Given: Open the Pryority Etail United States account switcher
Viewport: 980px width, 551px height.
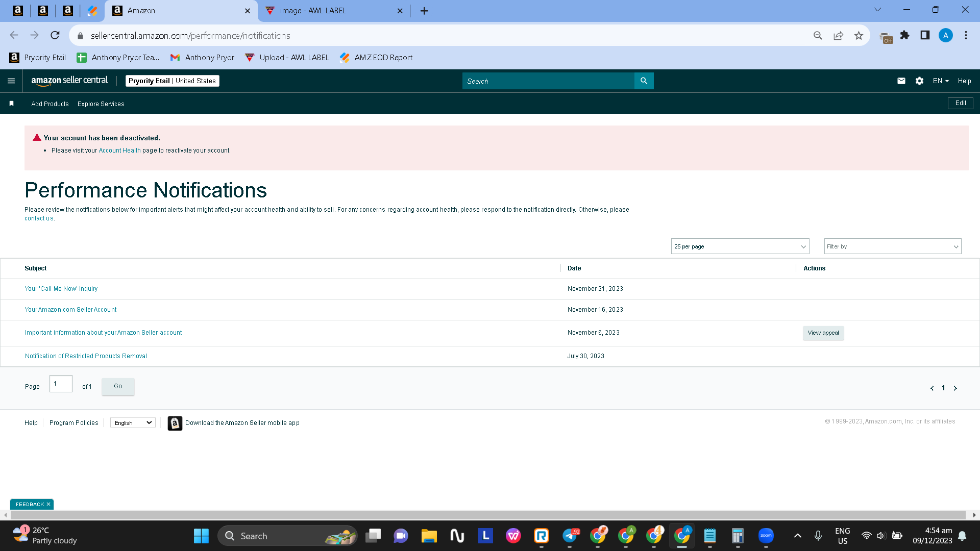Looking at the screenshot, I should click(173, 81).
